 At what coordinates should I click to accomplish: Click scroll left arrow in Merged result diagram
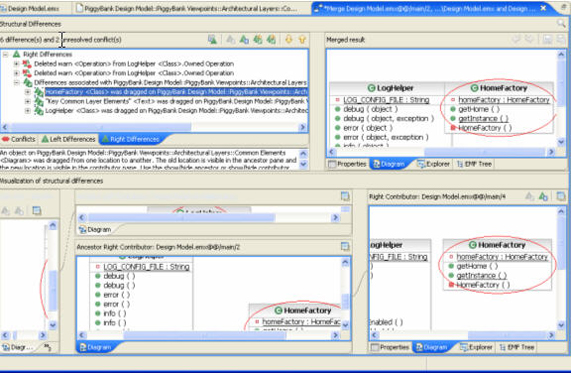[332, 152]
